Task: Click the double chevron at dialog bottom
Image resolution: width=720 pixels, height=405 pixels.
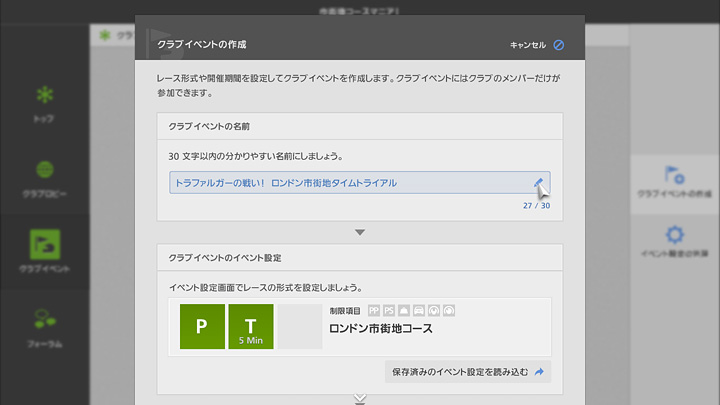Action: click(x=360, y=398)
